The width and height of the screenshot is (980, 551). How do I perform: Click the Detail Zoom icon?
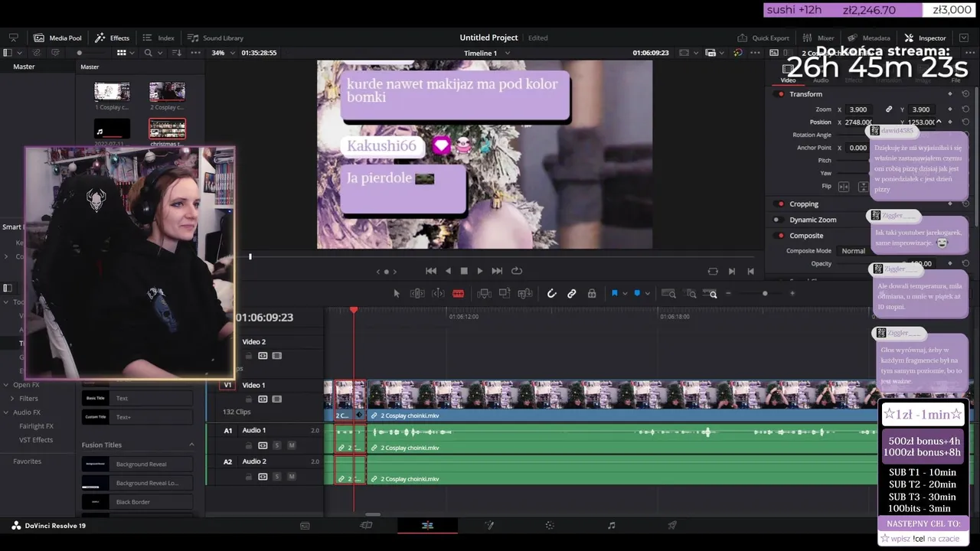point(691,293)
